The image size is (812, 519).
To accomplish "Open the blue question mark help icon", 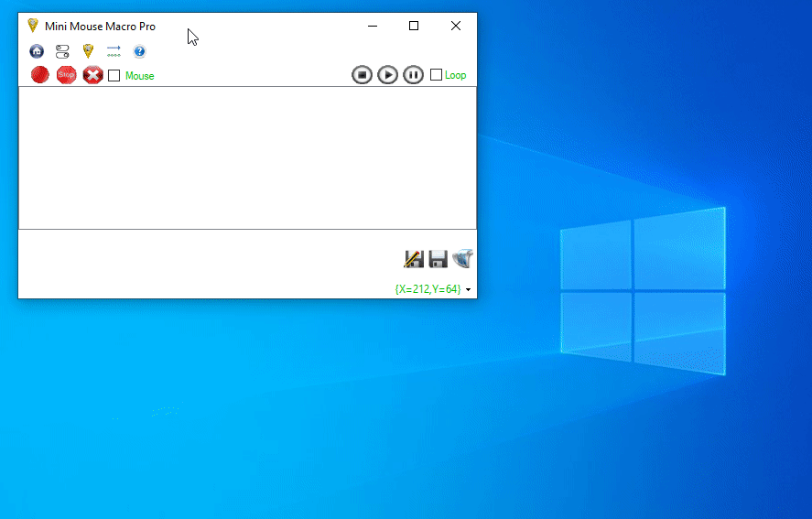I will pyautogui.click(x=139, y=51).
